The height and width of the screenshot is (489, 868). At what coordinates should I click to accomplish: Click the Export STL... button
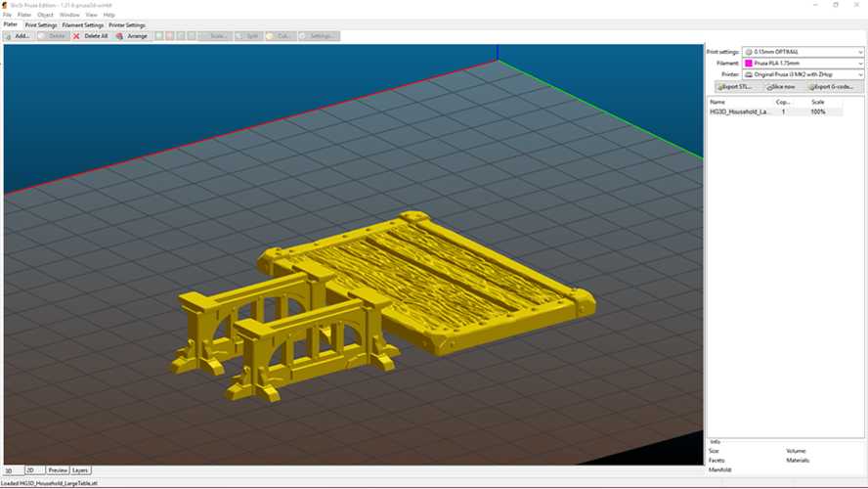pos(738,86)
